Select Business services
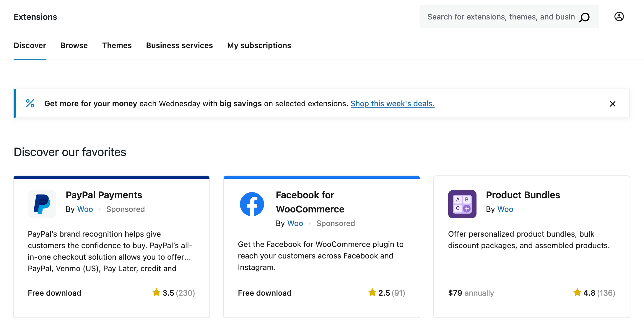This screenshot has height=334, width=644. tap(179, 45)
